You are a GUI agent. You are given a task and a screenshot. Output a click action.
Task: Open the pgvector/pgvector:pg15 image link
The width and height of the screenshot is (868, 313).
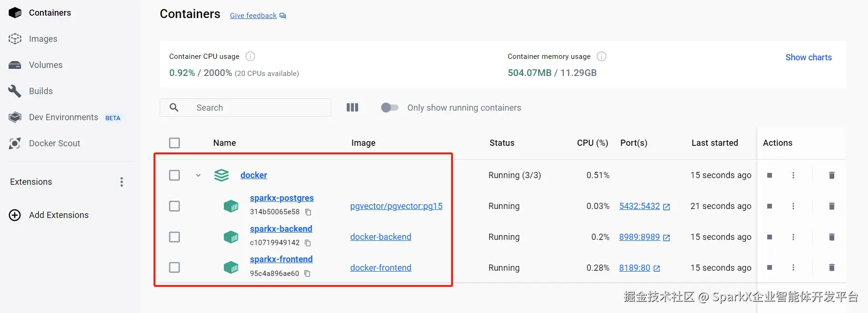point(396,206)
